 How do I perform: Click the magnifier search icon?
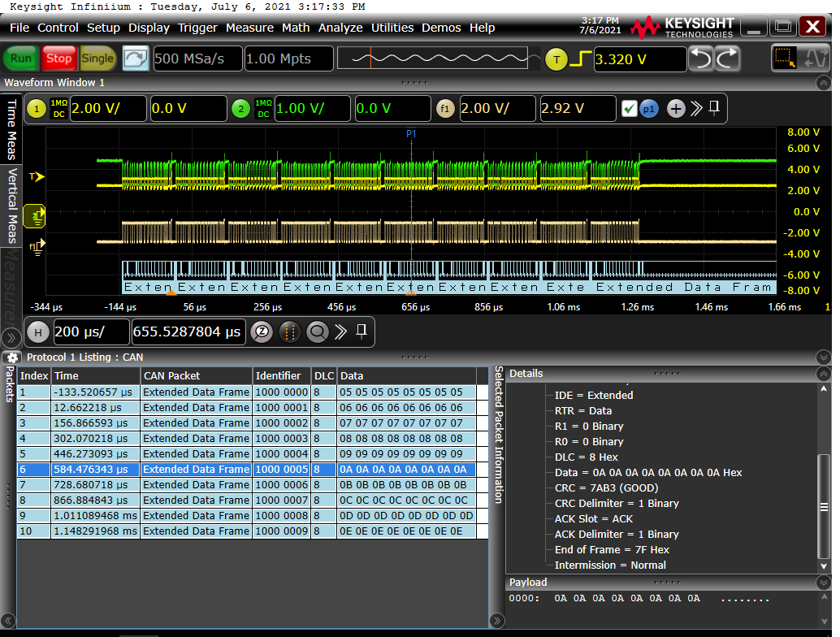pos(317,332)
